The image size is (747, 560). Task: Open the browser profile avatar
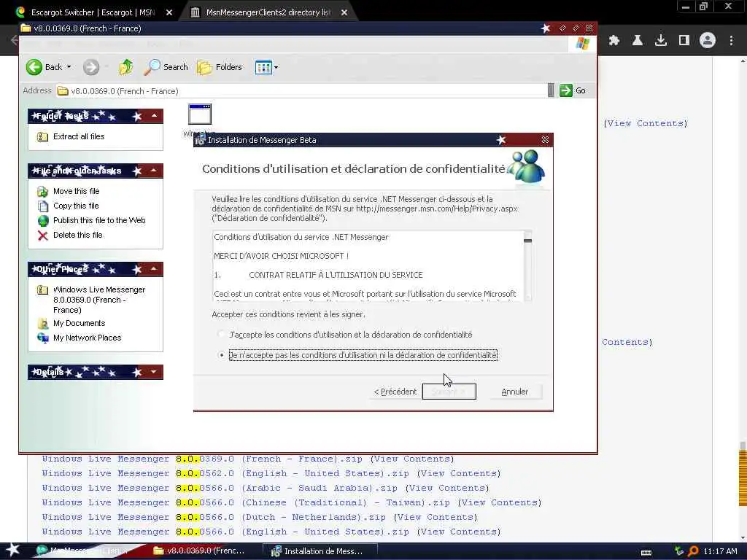point(708,41)
